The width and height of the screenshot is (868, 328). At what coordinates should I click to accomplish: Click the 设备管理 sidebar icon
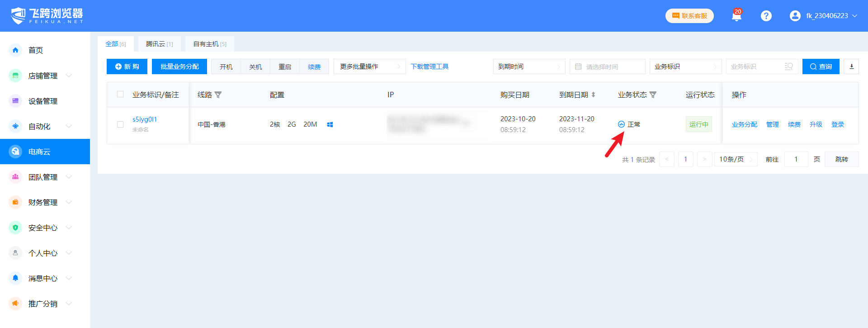(15, 101)
